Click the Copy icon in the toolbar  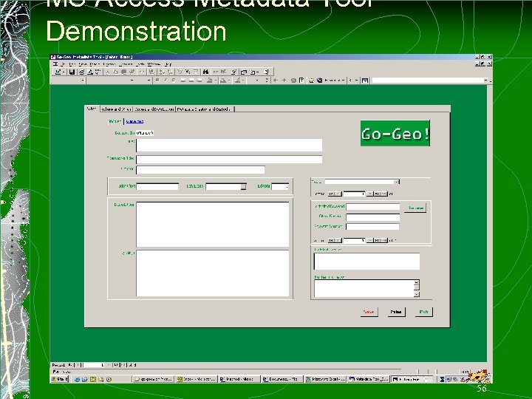116,72
